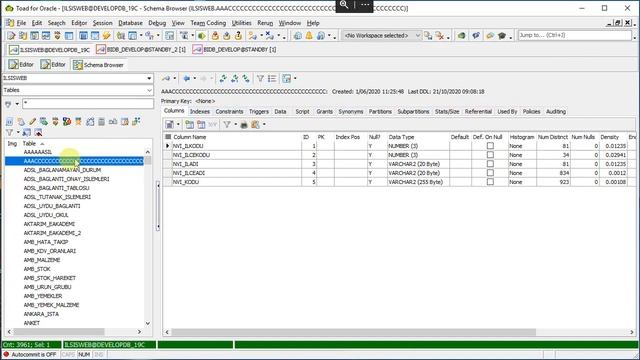Open a new Editor via the first toolbar icon
Viewport: 640px width, 360px height.
click(x=11, y=36)
